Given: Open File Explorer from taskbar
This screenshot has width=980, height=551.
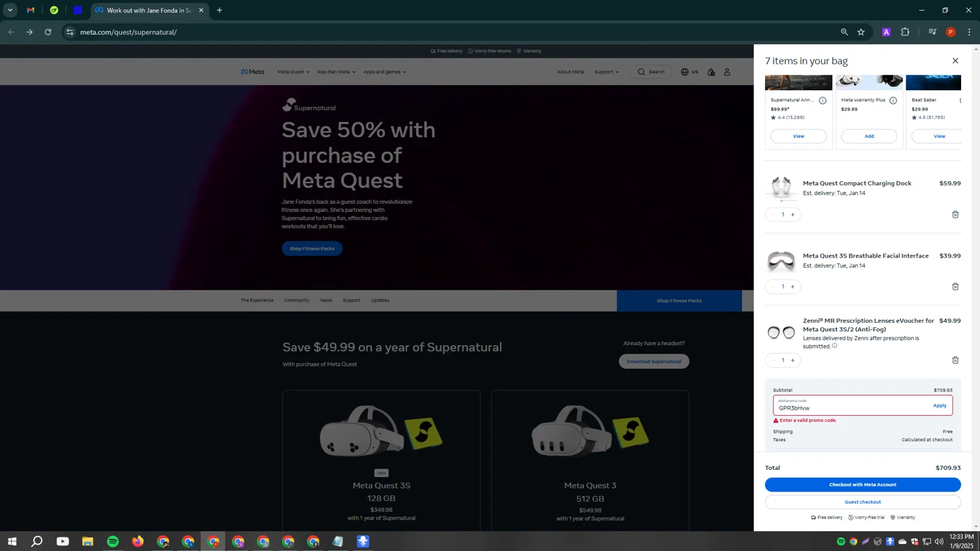Looking at the screenshot, I should tap(88, 541).
